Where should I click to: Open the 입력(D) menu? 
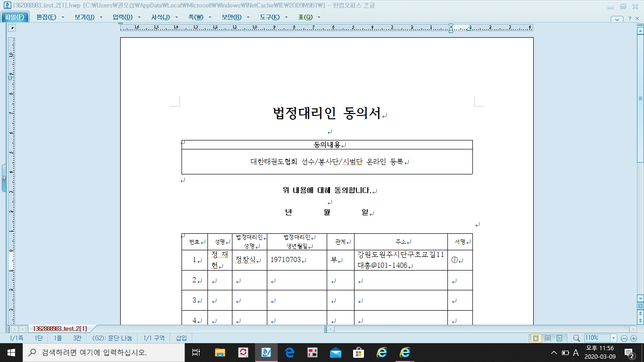[x=123, y=17]
